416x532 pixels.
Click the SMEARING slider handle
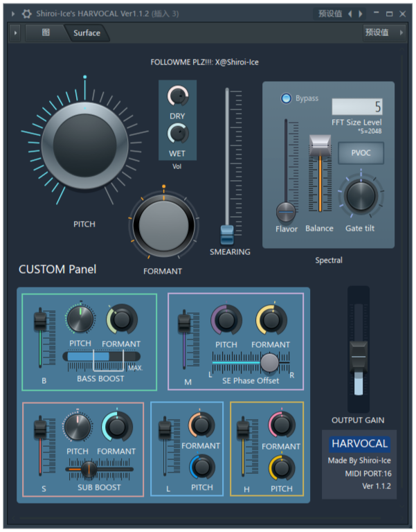[x=227, y=233]
